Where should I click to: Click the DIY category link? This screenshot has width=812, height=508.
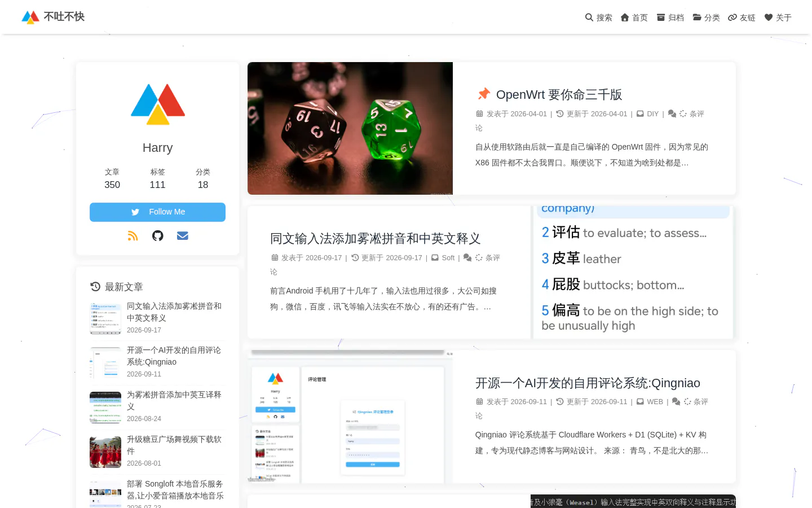(652, 114)
